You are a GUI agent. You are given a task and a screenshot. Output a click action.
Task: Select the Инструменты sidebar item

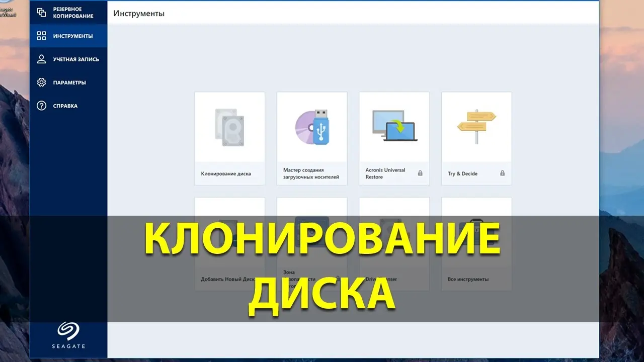point(68,36)
